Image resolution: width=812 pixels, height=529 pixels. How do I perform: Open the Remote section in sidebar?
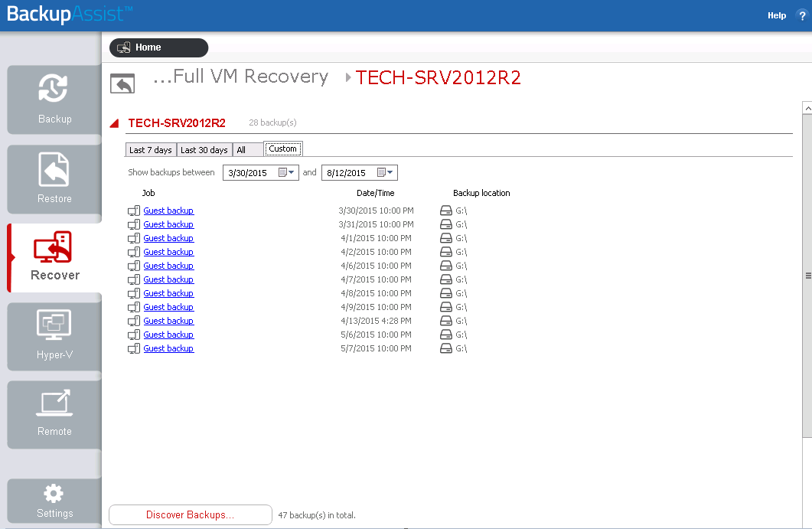click(x=54, y=414)
